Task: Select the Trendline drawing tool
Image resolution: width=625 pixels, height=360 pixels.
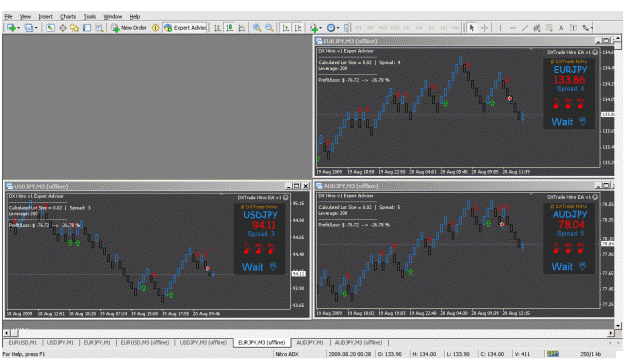Action: [525, 28]
